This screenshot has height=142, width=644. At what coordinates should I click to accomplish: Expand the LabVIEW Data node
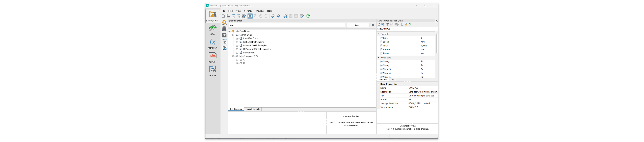(237, 39)
